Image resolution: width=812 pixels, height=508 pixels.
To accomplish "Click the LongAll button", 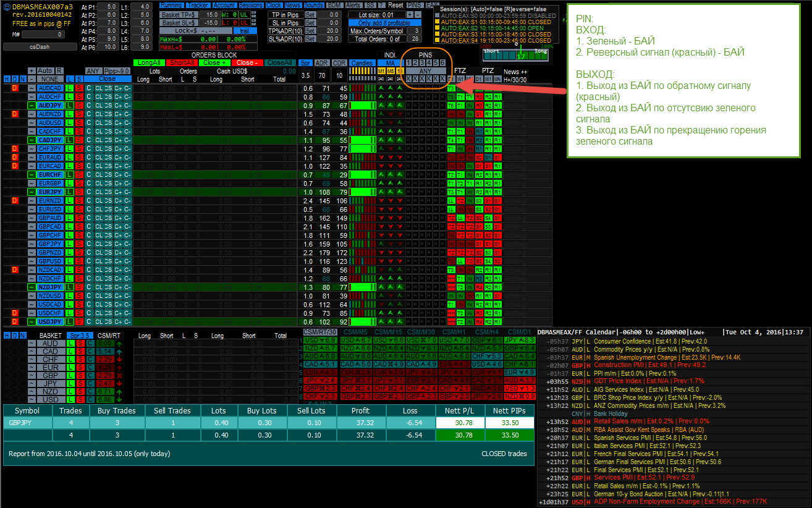I will 150,62.
